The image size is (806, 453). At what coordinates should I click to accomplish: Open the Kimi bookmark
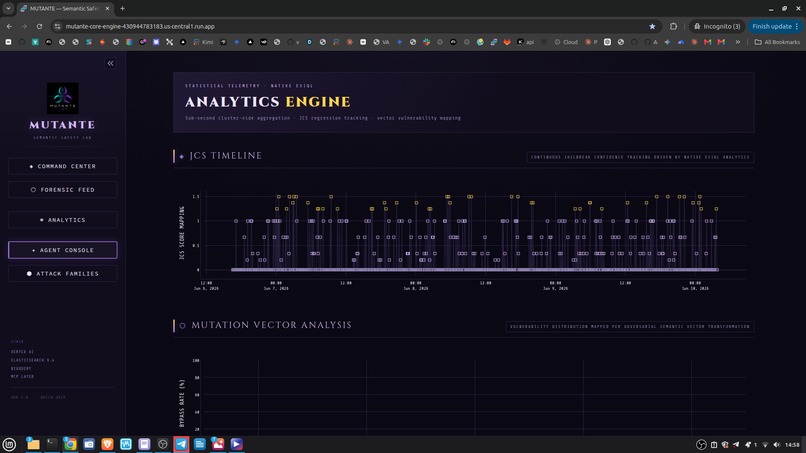click(x=203, y=42)
